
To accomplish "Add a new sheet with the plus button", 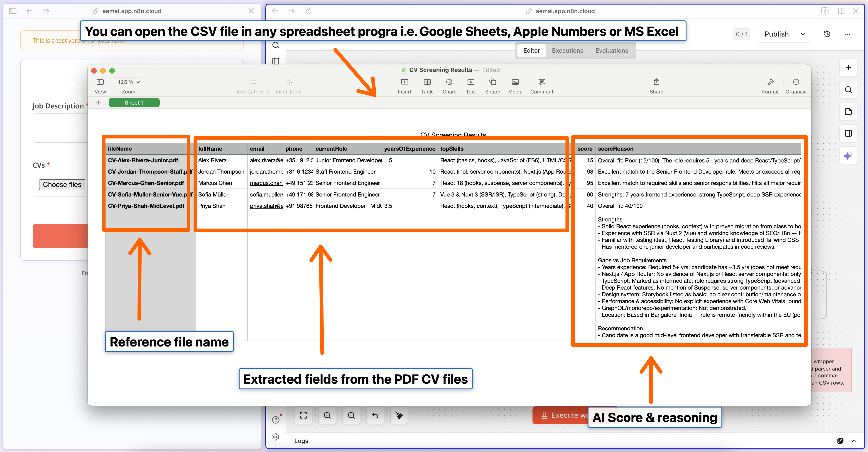I will pos(98,102).
